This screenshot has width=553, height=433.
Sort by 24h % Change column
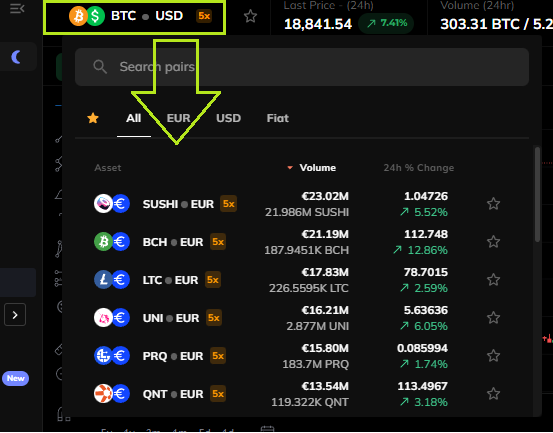(x=419, y=168)
